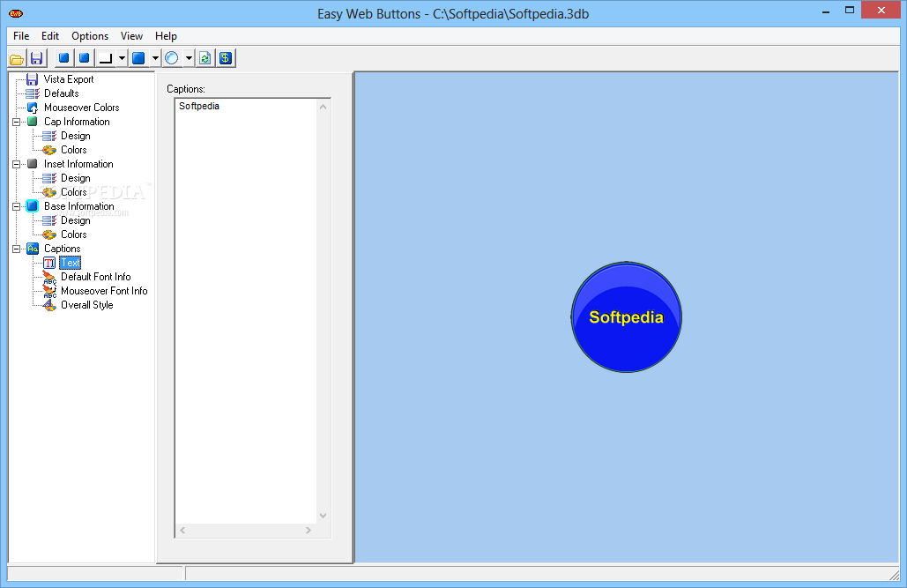Click the gray Inset Information icon
Screen dimensions: 907x588
coord(33,164)
